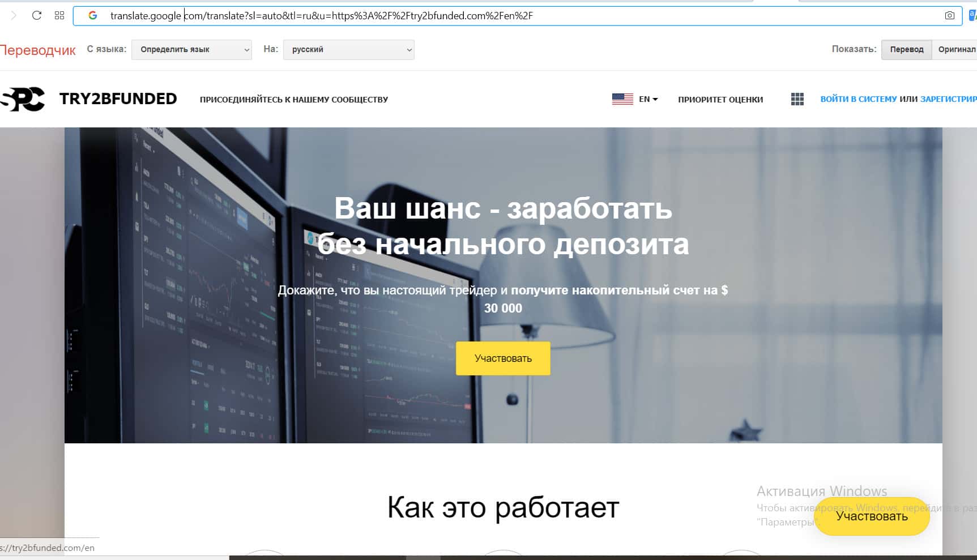This screenshot has height=560, width=977.
Task: Click the 'Зарегистрироваться' sign-up link
Action: [949, 99]
